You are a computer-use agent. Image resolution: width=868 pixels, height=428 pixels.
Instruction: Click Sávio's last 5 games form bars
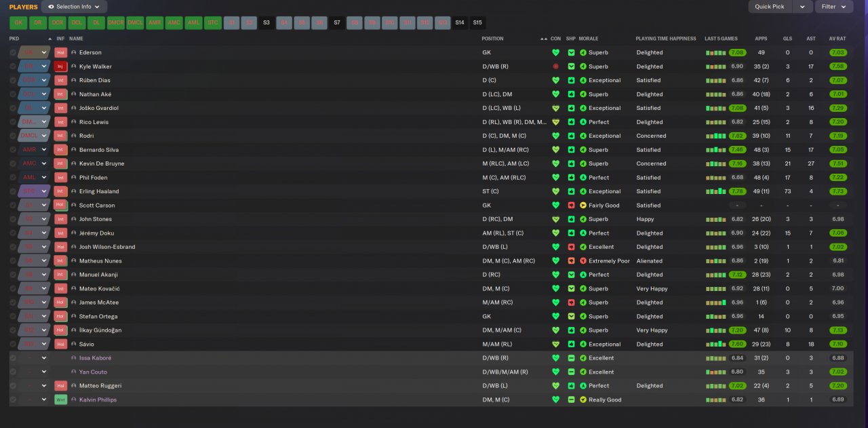pos(715,344)
